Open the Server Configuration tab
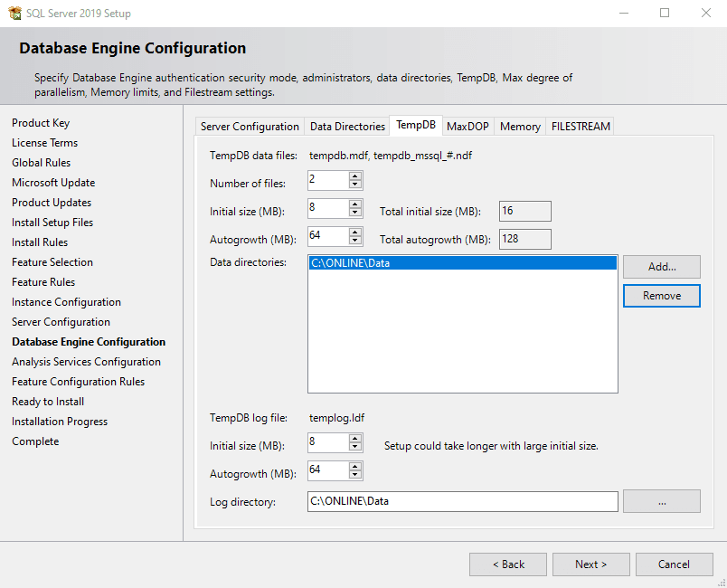727x588 pixels. (x=250, y=127)
